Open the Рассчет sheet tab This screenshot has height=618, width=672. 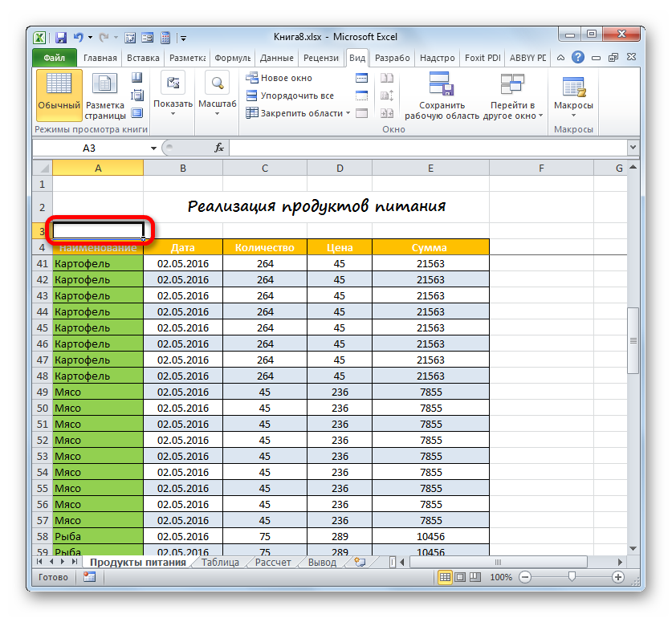coord(272,563)
